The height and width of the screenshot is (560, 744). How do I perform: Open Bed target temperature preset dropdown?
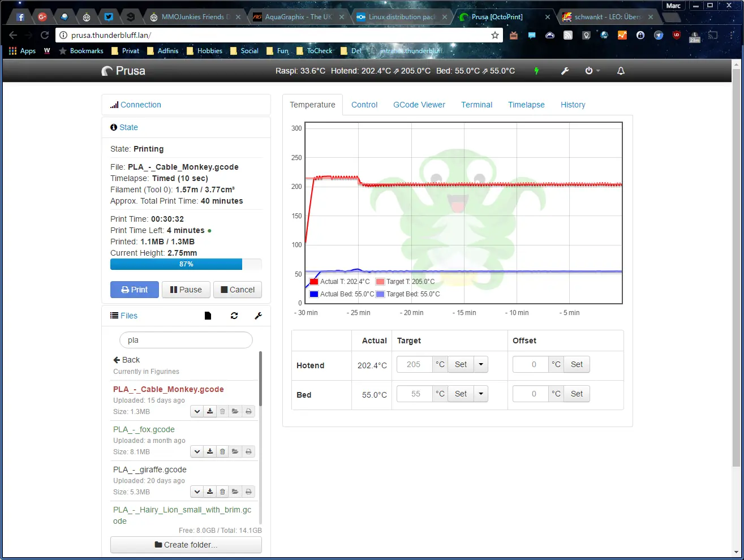coord(481,394)
